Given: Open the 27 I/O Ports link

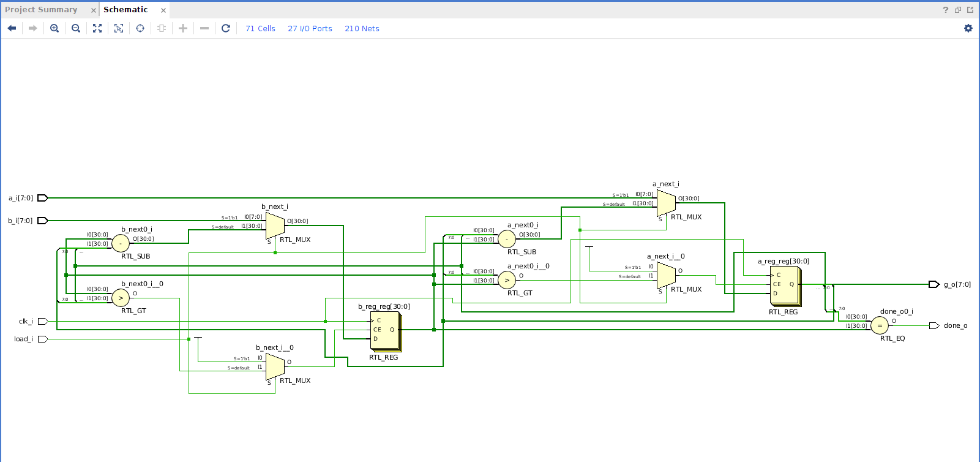Looking at the screenshot, I should pyautogui.click(x=310, y=29).
